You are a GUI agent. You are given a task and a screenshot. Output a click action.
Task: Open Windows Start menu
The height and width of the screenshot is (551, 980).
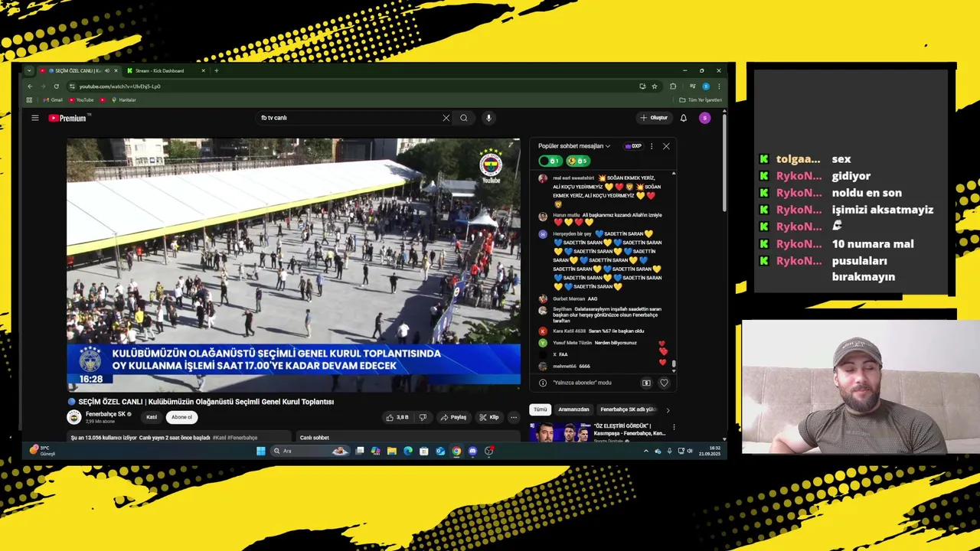(x=260, y=451)
